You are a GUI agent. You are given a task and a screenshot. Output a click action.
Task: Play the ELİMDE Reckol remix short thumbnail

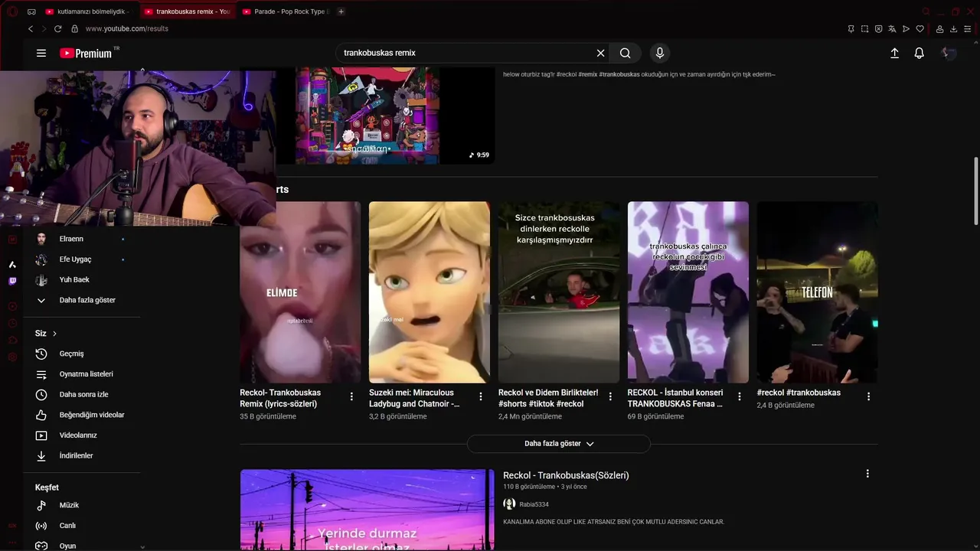coord(300,292)
